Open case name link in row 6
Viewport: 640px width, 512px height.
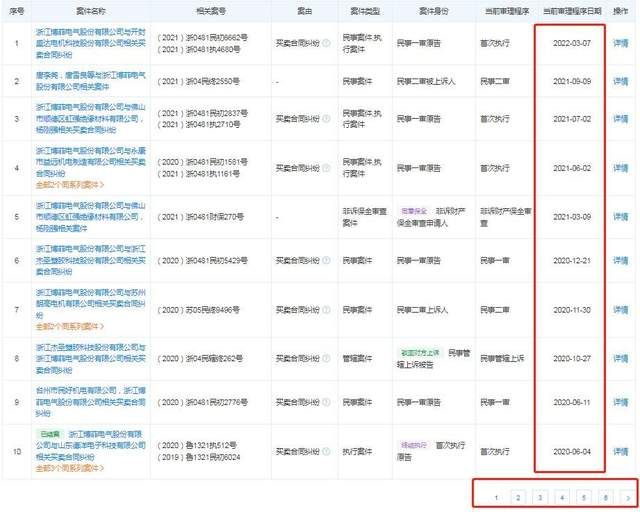91,260
